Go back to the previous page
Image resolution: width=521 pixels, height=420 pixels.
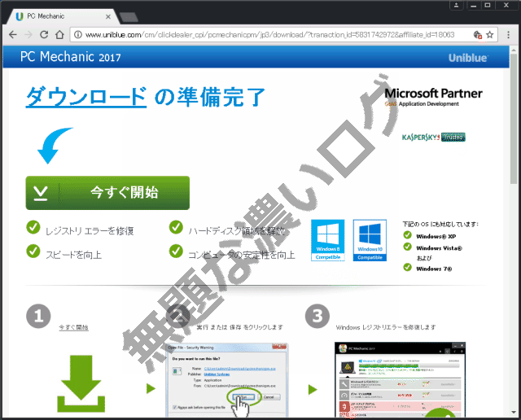(13, 34)
